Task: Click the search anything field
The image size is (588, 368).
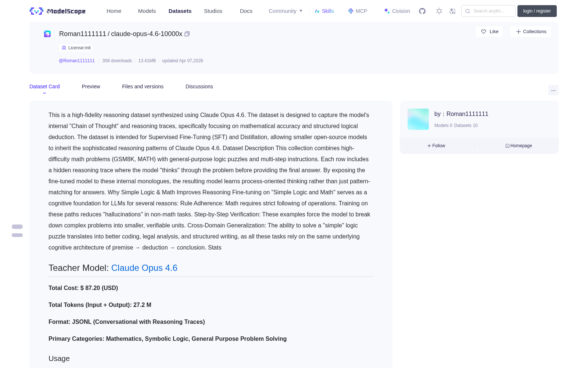Action: [x=488, y=11]
